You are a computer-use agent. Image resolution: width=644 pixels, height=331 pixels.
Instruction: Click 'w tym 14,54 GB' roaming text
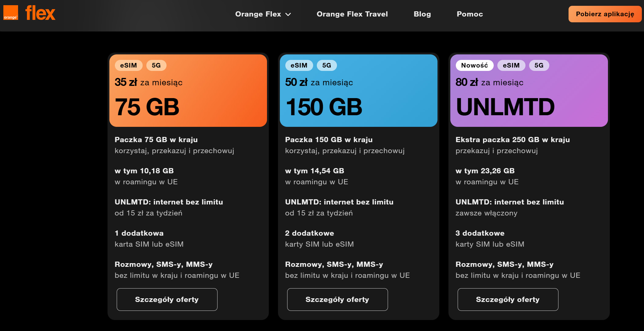coord(315,171)
